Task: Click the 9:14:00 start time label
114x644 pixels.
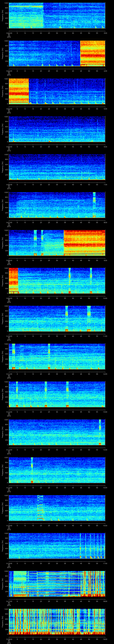Action: click(x=9, y=488)
